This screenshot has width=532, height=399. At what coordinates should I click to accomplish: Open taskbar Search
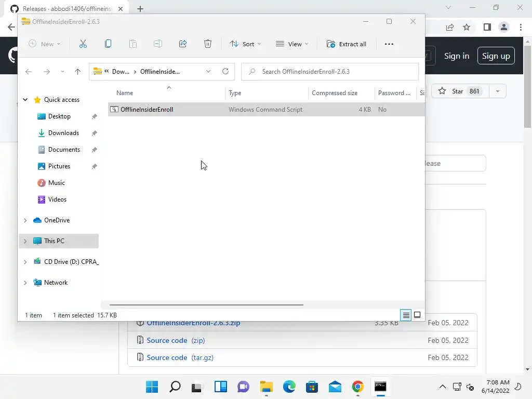pos(175,387)
